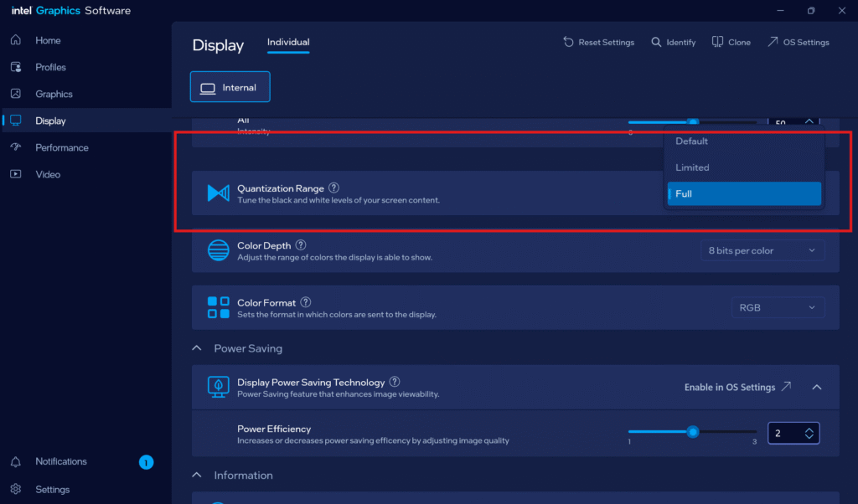Click the Reset Settings circular arrow icon
Image resolution: width=858 pixels, height=504 pixels.
coord(569,42)
